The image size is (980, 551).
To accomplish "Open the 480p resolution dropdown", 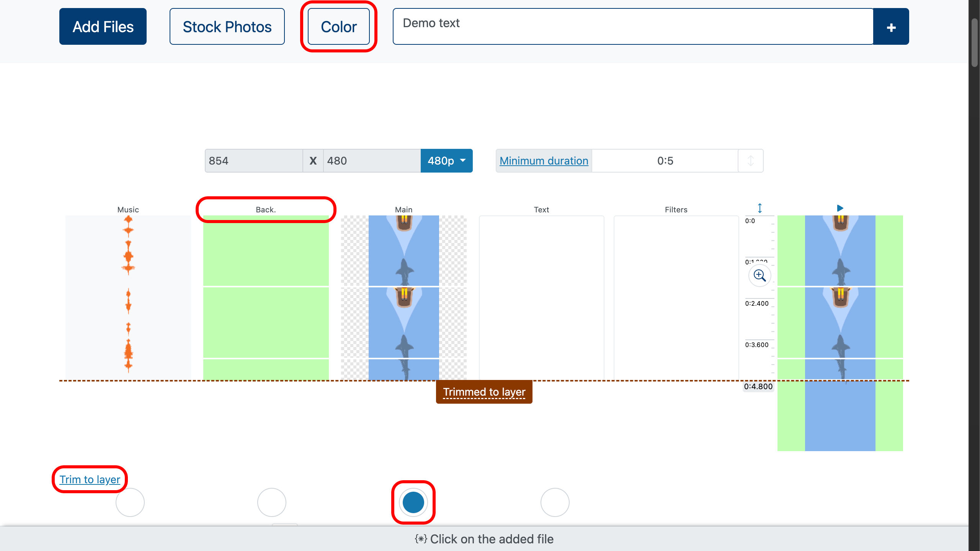I will click(x=446, y=161).
